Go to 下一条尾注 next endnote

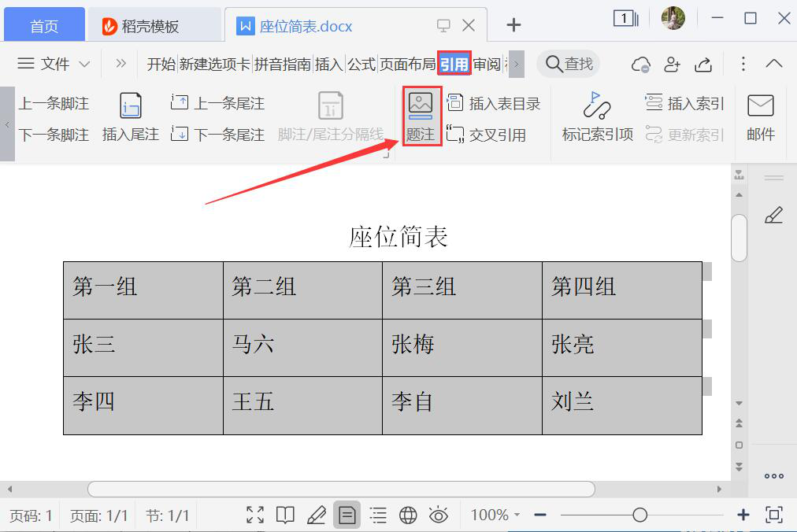pyautogui.click(x=217, y=135)
